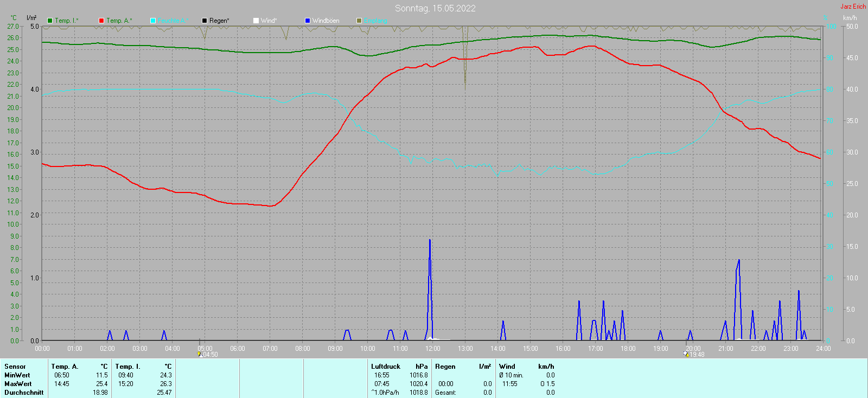
Task: Click the white Wind legend square
Action: click(x=256, y=21)
